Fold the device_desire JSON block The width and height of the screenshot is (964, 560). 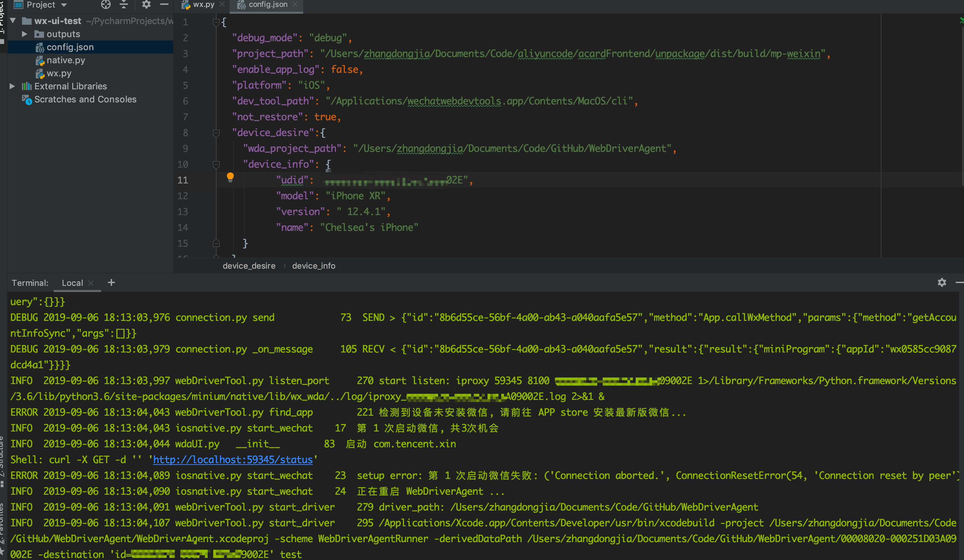pyautogui.click(x=216, y=133)
